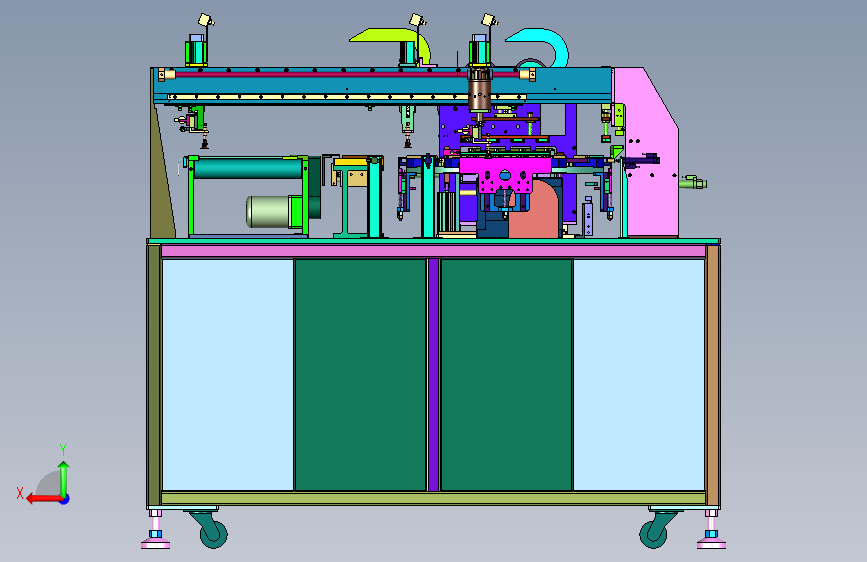
Task: Select the brown right frame post
Action: 713,376
